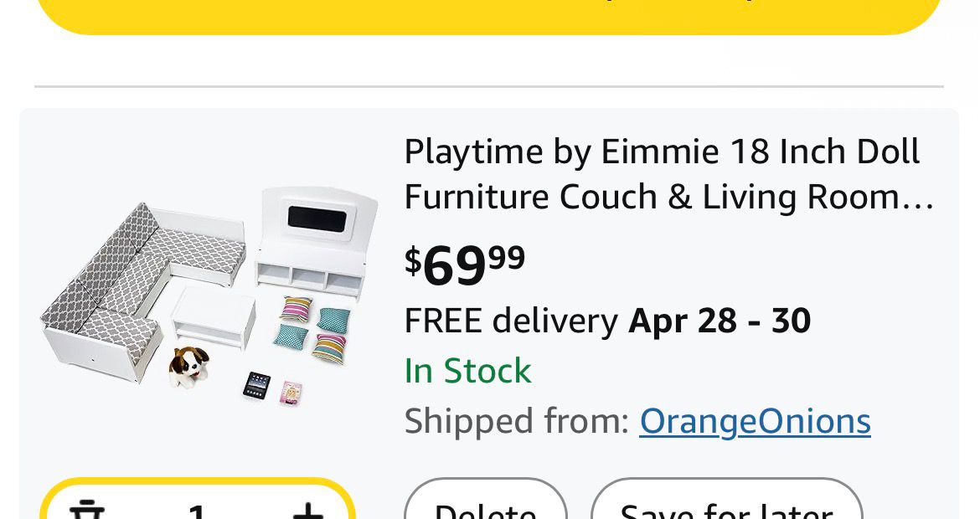
Task: Click the trash icon in quantity selector
Action: [x=86, y=509]
